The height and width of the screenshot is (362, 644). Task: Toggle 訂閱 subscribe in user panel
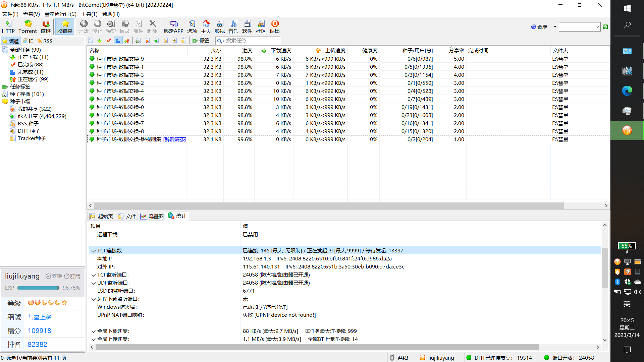tap(72, 276)
